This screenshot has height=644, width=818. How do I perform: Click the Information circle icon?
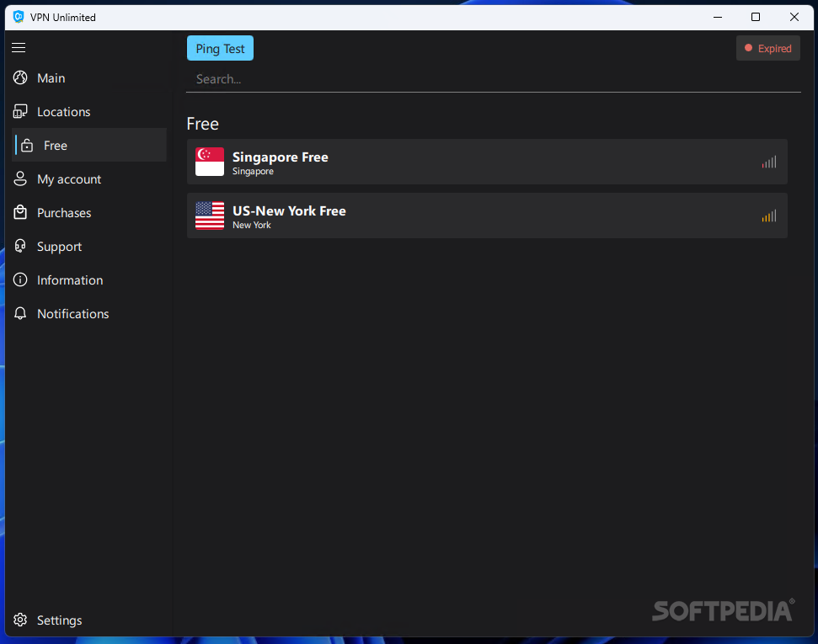point(20,280)
